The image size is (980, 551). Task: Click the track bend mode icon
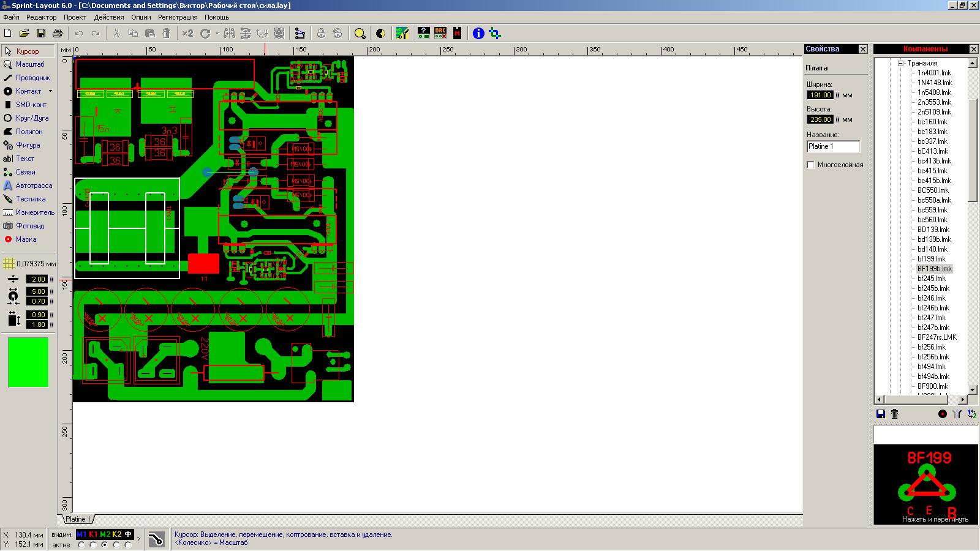click(x=156, y=539)
